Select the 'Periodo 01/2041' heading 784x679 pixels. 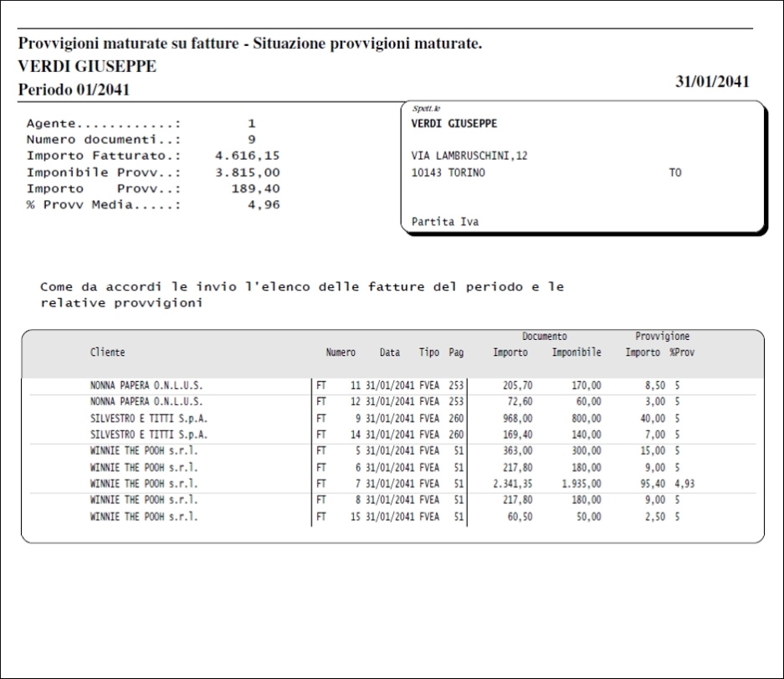pos(74,90)
